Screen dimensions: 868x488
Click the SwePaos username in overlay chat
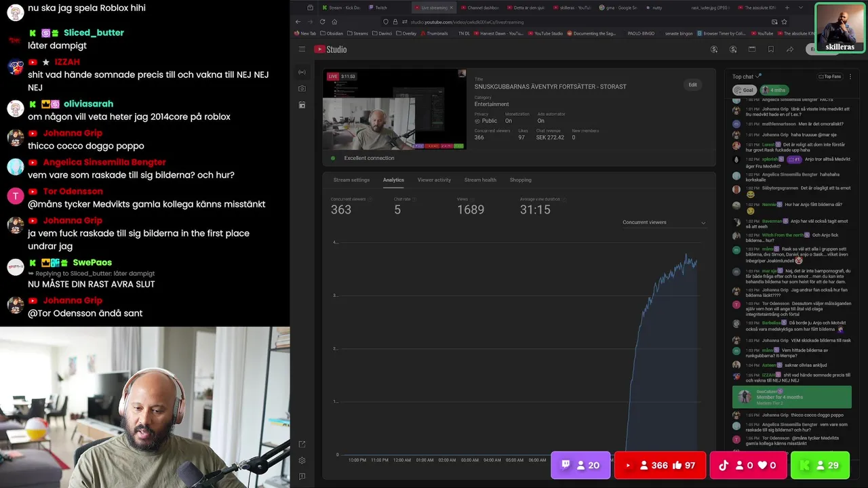(92, 262)
